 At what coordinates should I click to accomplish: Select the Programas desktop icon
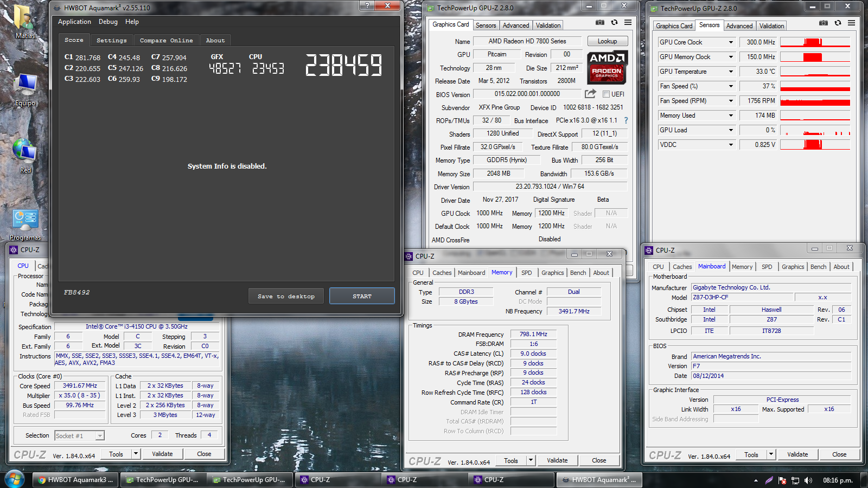[x=25, y=224]
